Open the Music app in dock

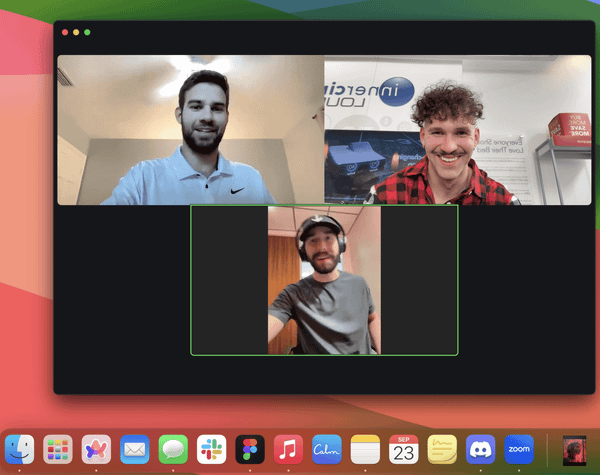click(x=288, y=449)
